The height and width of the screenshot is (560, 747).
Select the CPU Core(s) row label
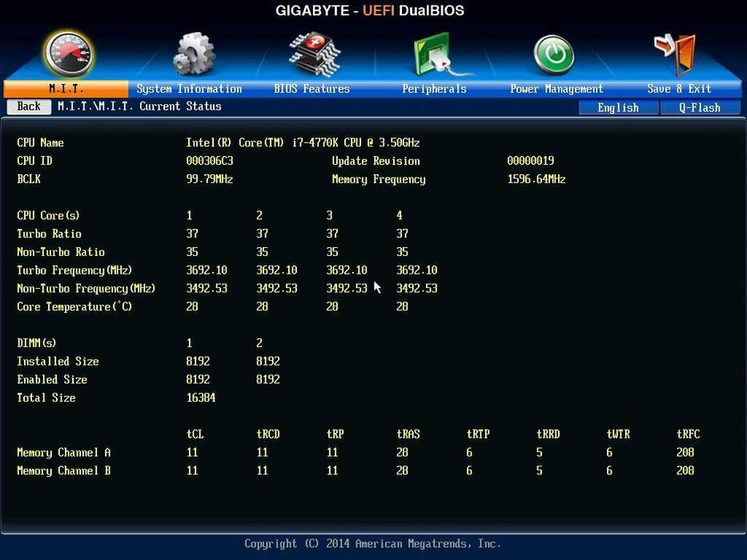coord(48,216)
